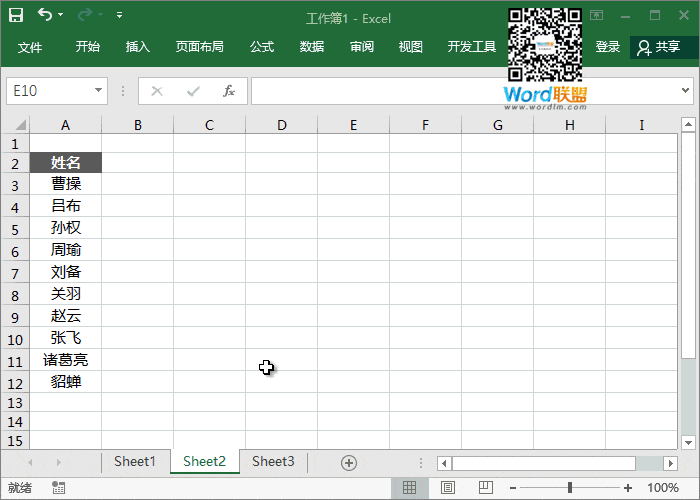Click into the Name Box showing E10

pyautogui.click(x=49, y=91)
